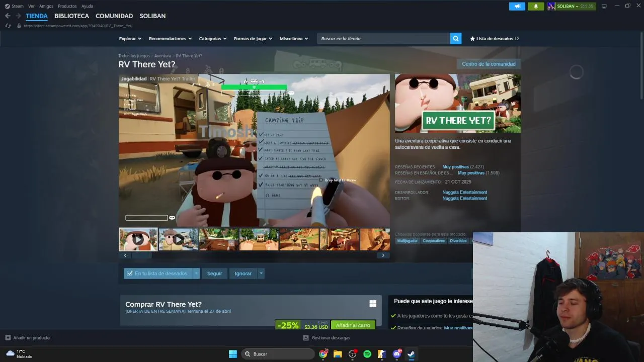Click the Seguir button
Viewport: 644px width, 362px height.
pos(214,274)
